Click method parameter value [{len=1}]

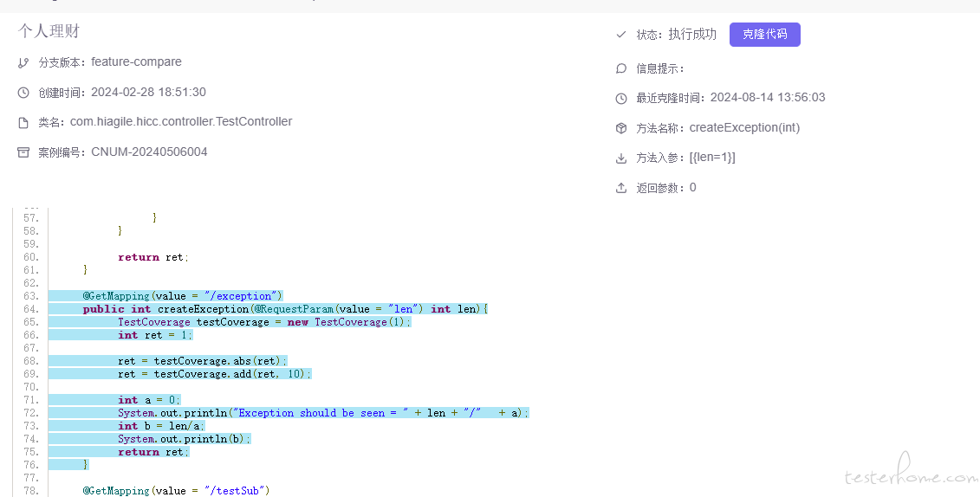tap(712, 158)
